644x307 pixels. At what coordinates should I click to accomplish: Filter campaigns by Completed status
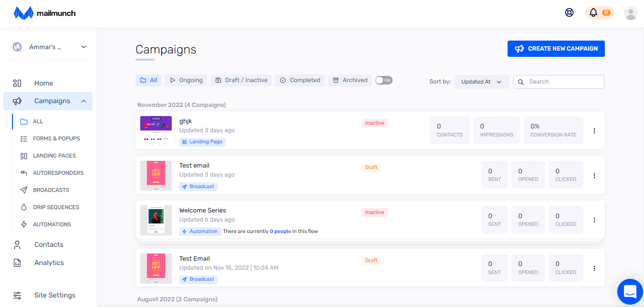tap(300, 80)
